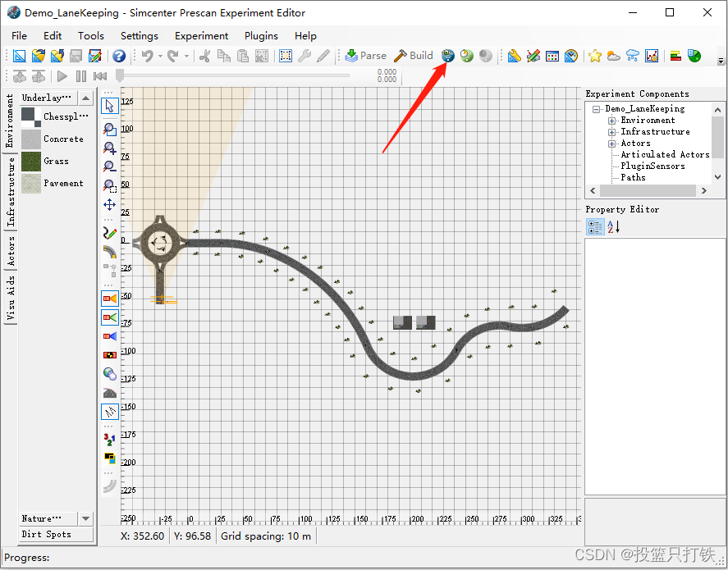Click the rain cloud weather icon
728x570 pixels.
point(632,56)
